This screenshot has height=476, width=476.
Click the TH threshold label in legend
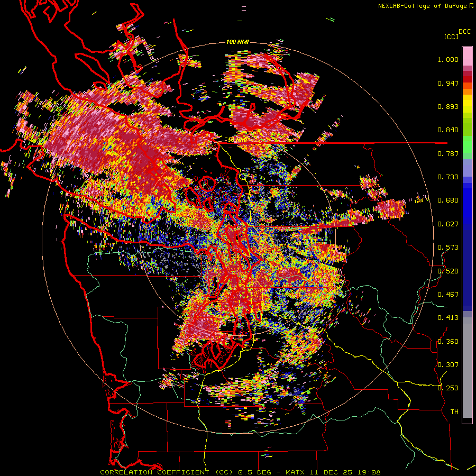tap(454, 412)
